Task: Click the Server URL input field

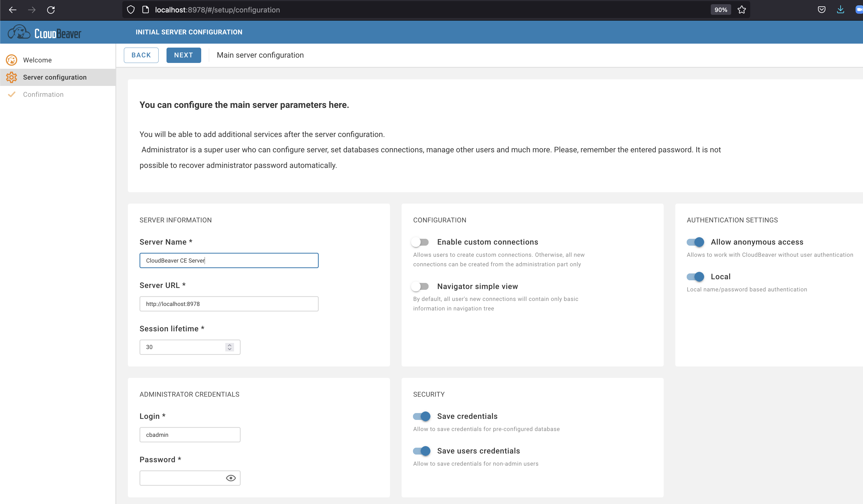Action: coord(229,304)
